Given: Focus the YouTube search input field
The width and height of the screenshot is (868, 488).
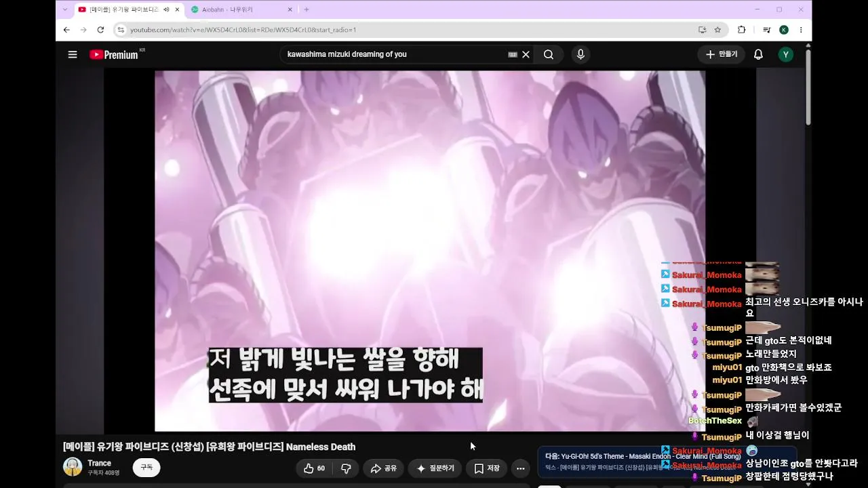Looking at the screenshot, I should 396,55.
